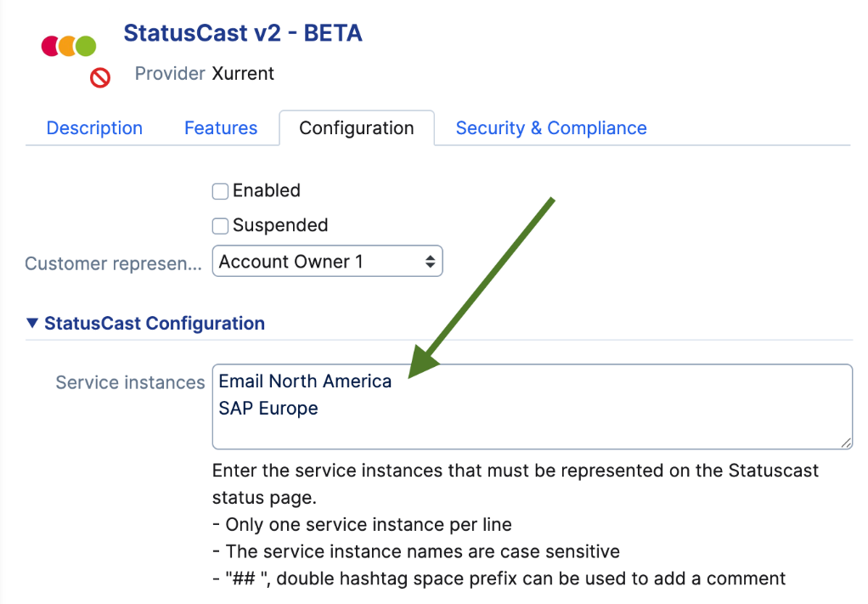
Task: Place cursor on the Email North America line
Action: [305, 381]
